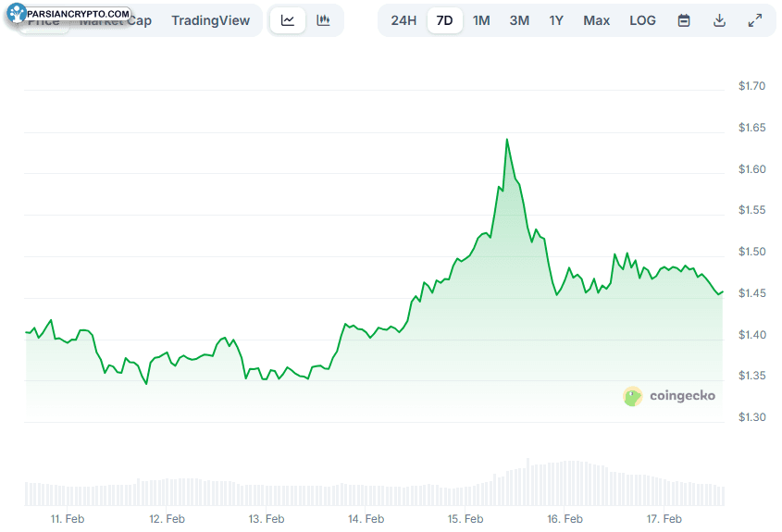This screenshot has height=532, width=782.
Task: Click the $1.65 price axis label
Action: point(751,128)
